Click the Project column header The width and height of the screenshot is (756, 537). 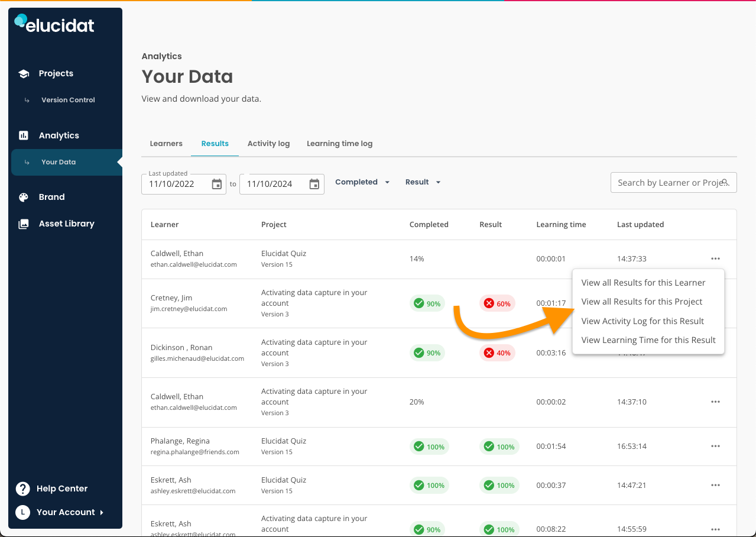tap(274, 225)
